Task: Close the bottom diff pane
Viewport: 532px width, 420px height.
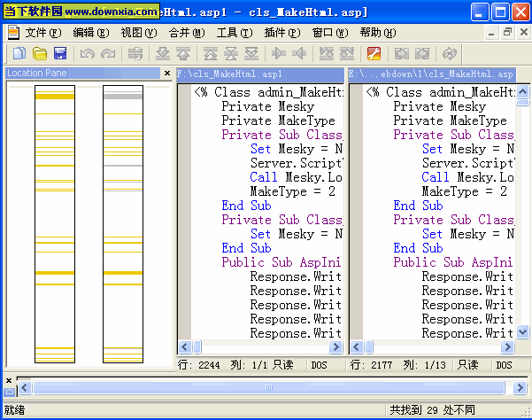Action: point(9,380)
